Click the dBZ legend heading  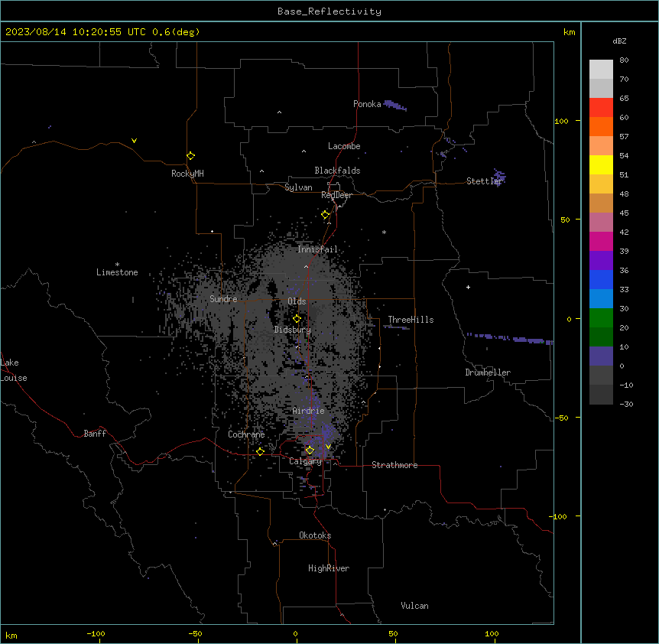click(619, 41)
